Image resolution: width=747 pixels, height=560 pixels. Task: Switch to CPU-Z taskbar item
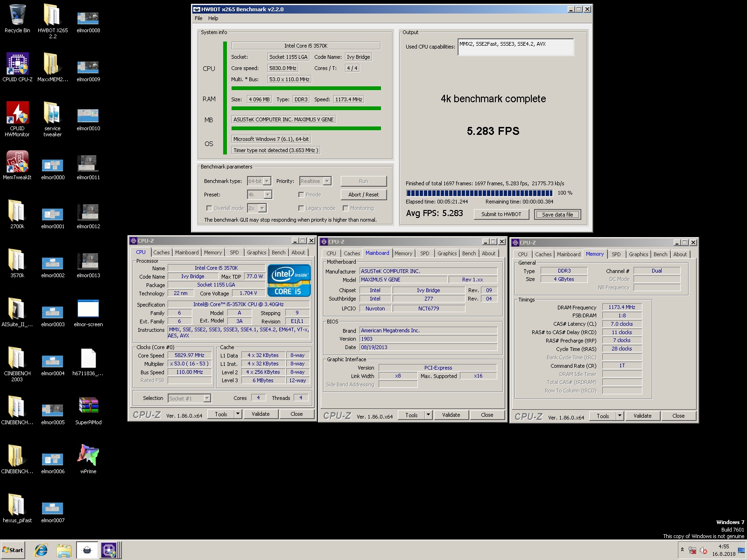(x=109, y=551)
